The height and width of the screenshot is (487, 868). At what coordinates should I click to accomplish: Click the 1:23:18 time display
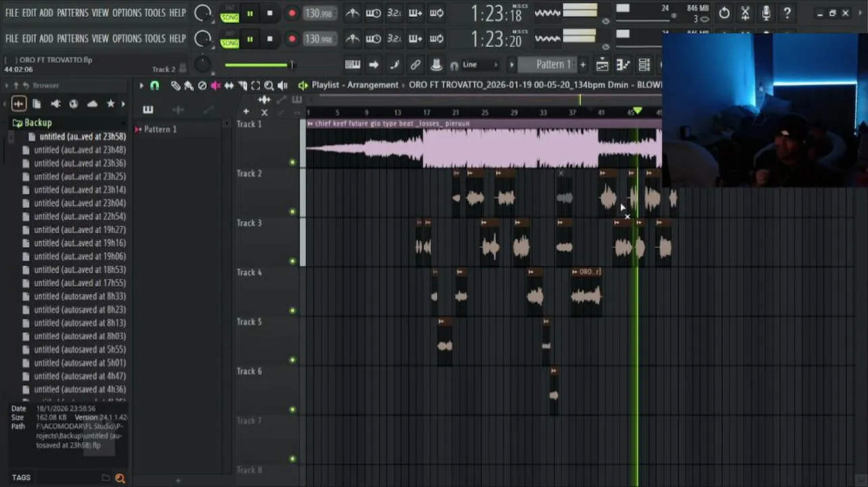pyautogui.click(x=496, y=14)
